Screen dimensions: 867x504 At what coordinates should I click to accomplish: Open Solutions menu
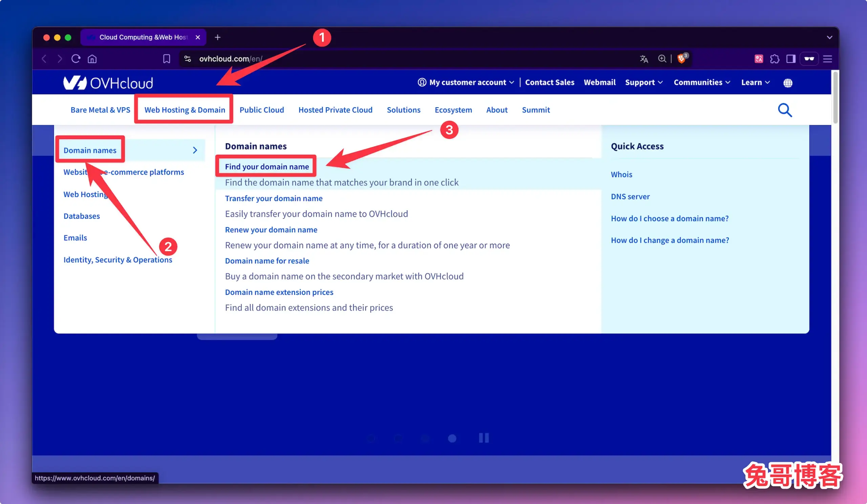coord(404,110)
